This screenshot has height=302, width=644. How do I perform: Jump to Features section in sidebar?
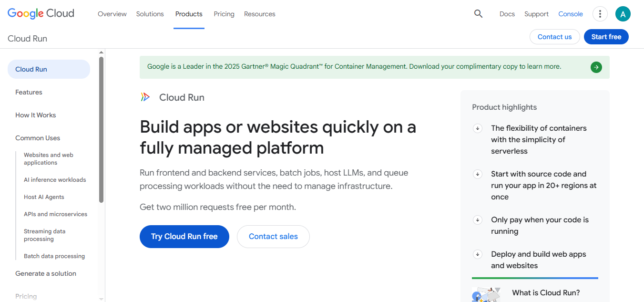(29, 92)
